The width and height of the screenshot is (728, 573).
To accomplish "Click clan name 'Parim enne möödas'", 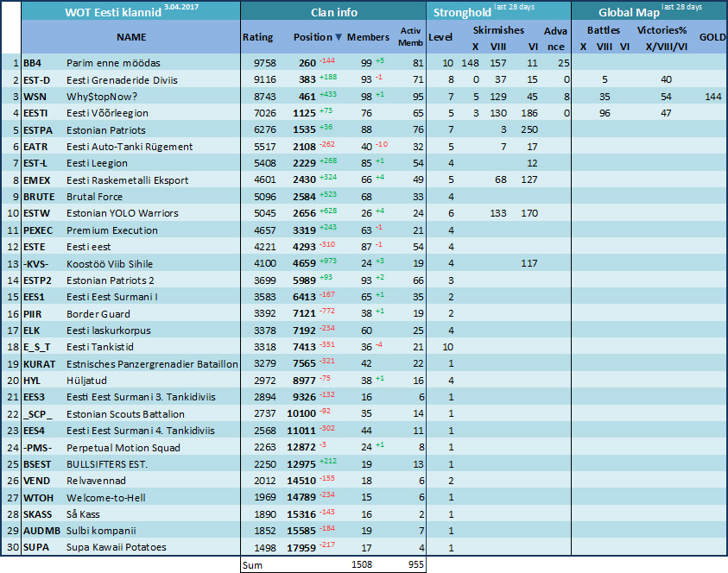I will coord(113,63).
